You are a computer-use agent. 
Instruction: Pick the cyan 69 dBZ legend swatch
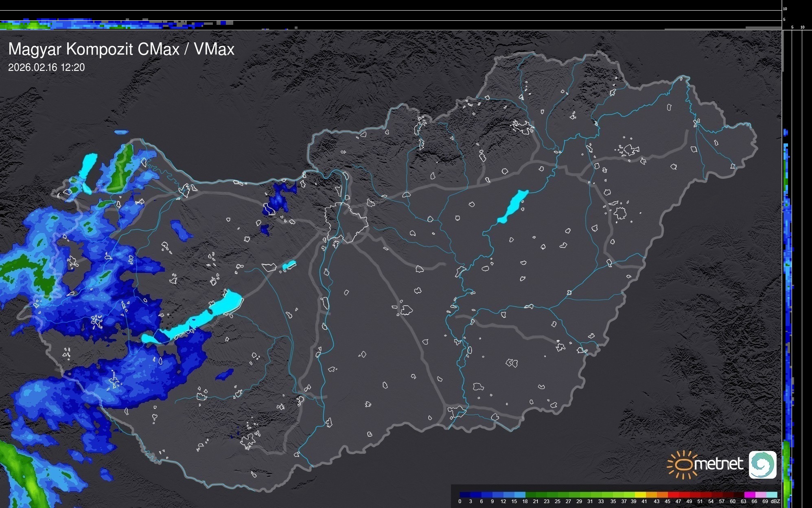point(771,495)
